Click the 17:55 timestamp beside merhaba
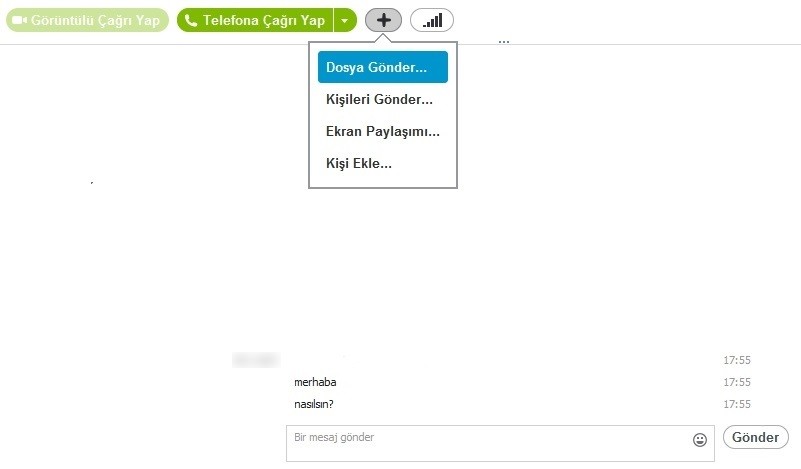The width and height of the screenshot is (801, 469). pos(737,382)
